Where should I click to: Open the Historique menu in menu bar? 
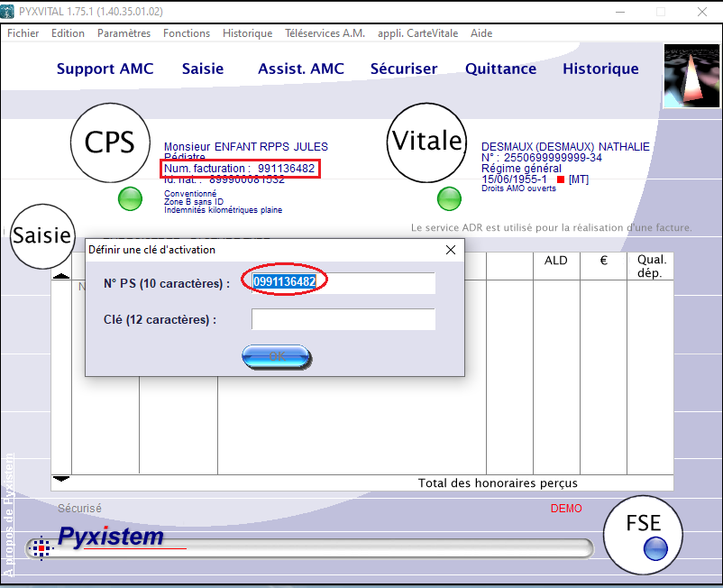pos(247,33)
